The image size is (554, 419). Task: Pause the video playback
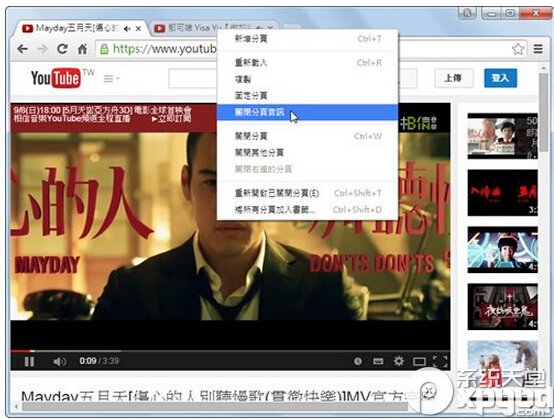29,361
